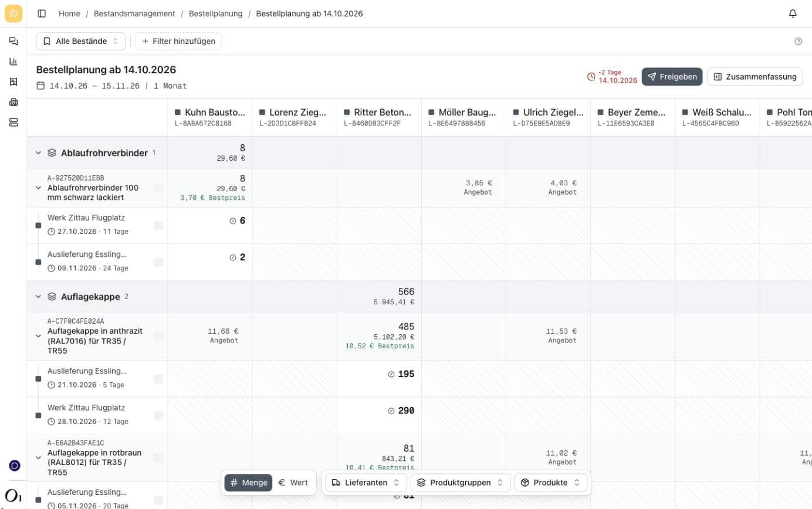Viewport: 812px width, 509px height.
Task: Tick checkbox in Auslieferung Essling 21.10.2026 row
Action: tap(158, 379)
